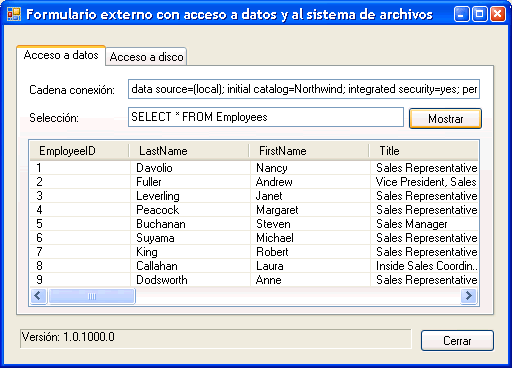Minimize the Formulario externo window
The image size is (512, 368).
click(x=462, y=14)
